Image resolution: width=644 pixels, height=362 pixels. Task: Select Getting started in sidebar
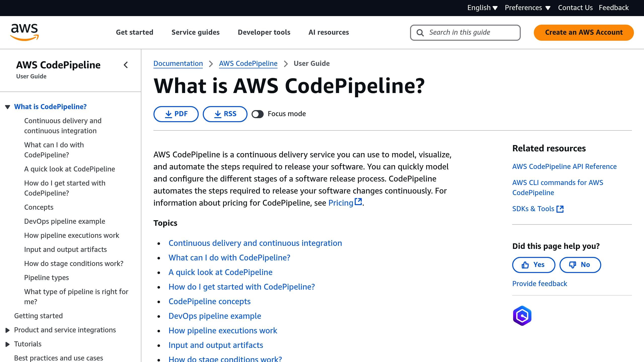point(38,316)
